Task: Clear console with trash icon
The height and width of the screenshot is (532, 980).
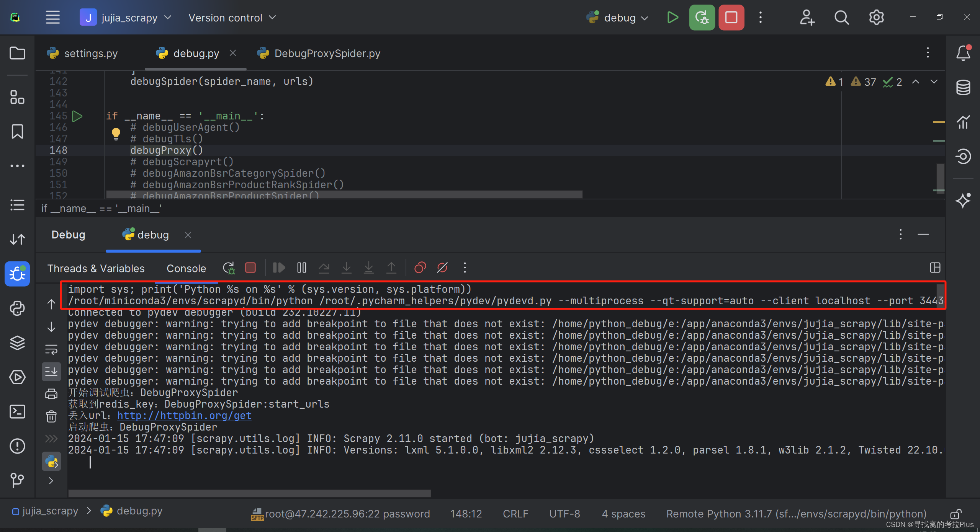Action: click(x=51, y=416)
